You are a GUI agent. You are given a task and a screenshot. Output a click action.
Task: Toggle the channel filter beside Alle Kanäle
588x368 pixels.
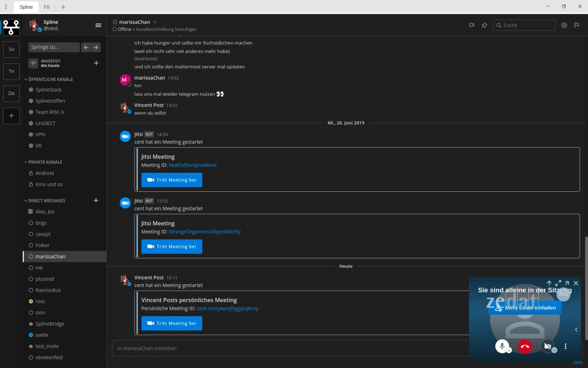(x=33, y=63)
